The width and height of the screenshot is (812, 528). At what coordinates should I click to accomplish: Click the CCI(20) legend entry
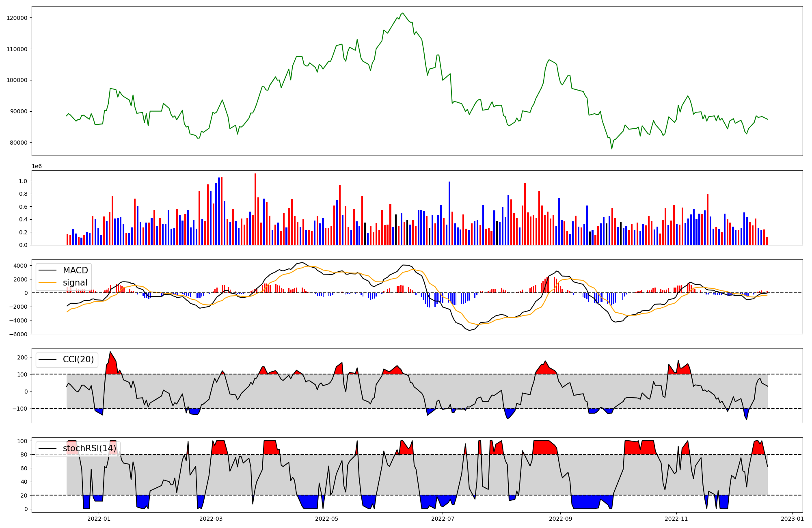67,359
